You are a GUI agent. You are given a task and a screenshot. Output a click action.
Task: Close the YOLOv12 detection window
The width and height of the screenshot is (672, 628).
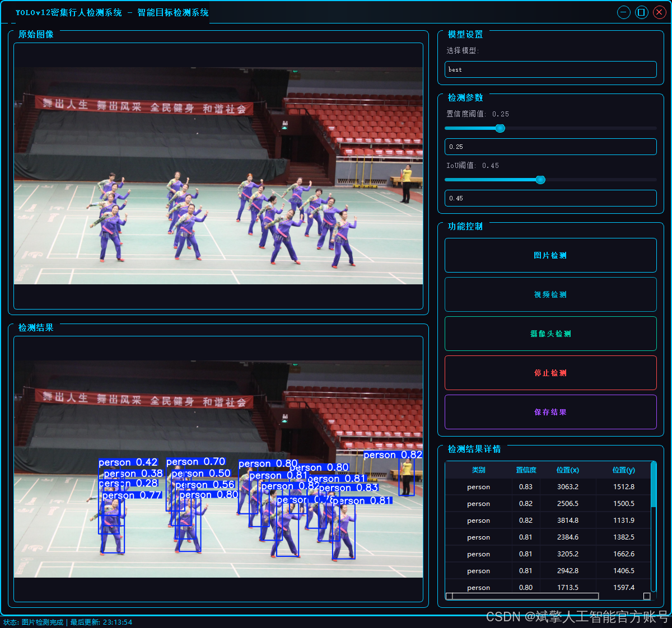pyautogui.click(x=659, y=12)
